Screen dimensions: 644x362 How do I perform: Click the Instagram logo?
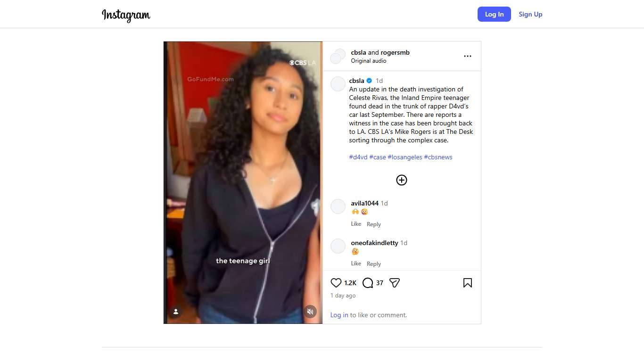(x=126, y=15)
